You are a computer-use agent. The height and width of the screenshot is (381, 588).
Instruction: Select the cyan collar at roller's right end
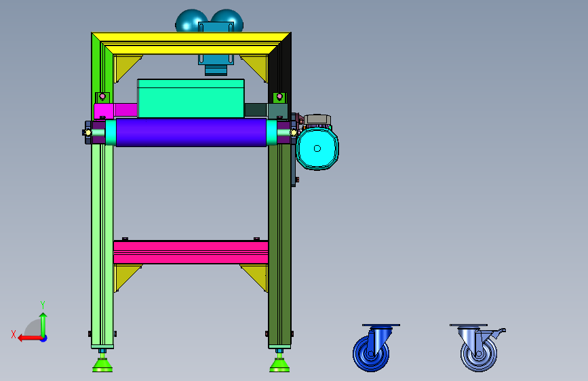pyautogui.click(x=272, y=132)
